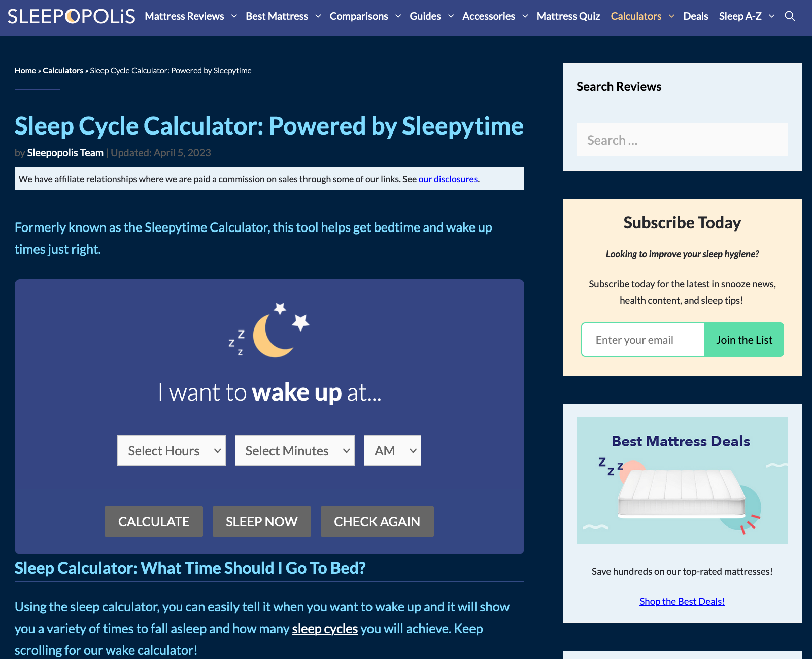Open the search magnifier icon
Screen dimensions: 812x659
coord(790,16)
